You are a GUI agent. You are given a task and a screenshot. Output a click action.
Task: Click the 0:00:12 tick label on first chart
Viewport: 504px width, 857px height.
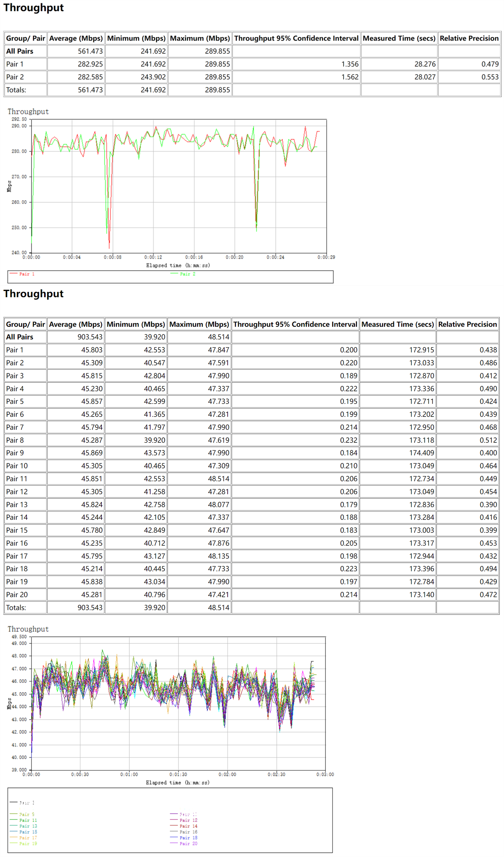[x=153, y=257]
